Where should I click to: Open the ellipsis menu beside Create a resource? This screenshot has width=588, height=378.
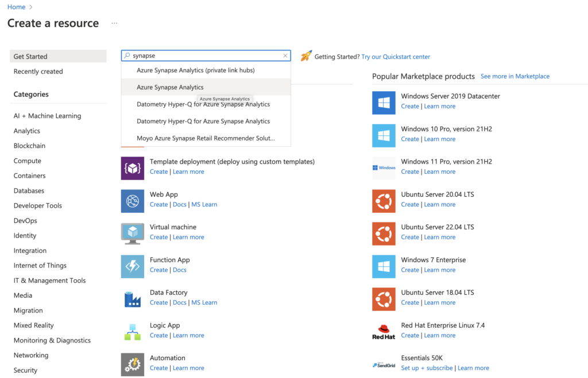pos(114,24)
